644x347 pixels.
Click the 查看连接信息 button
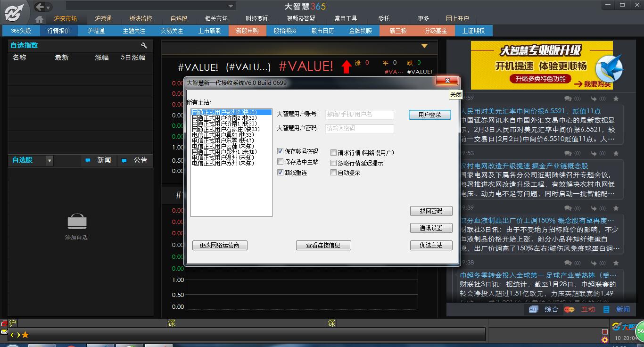tap(323, 245)
